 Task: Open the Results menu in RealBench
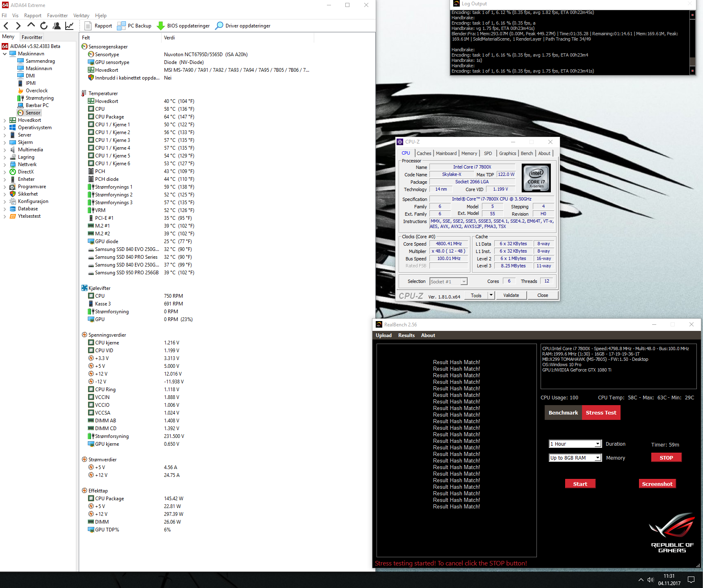pyautogui.click(x=406, y=335)
